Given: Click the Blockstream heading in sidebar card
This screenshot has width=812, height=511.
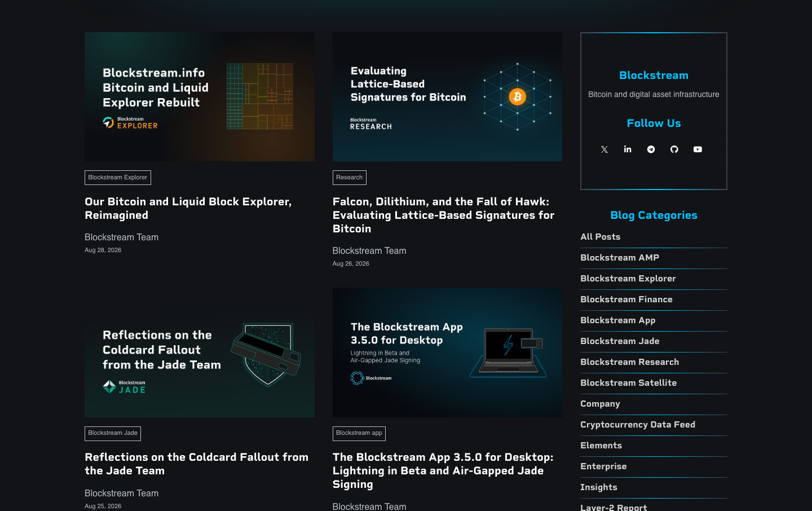Looking at the screenshot, I should pos(654,76).
